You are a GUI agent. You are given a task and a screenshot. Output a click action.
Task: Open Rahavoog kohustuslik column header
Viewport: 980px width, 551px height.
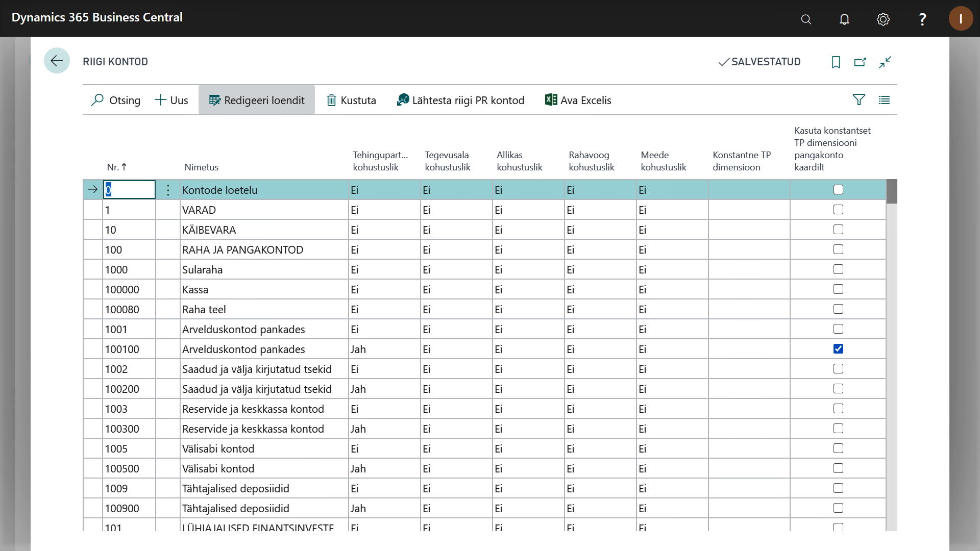click(x=592, y=161)
